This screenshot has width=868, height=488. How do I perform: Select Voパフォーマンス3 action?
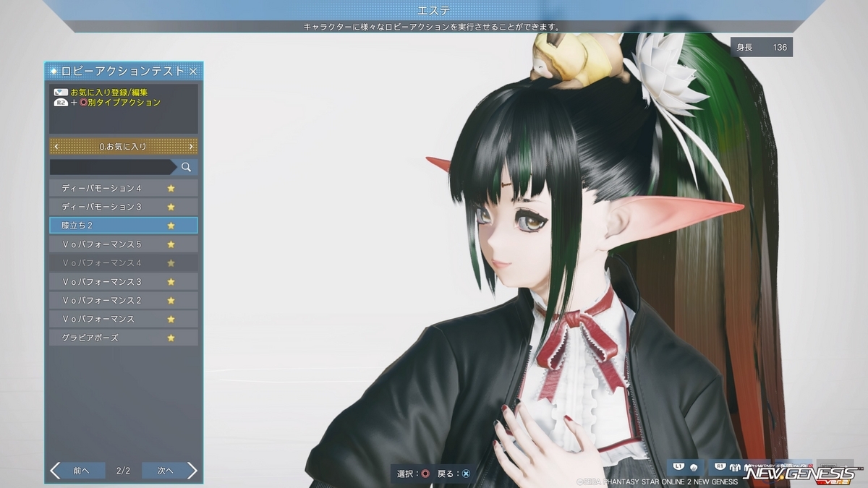click(123, 281)
